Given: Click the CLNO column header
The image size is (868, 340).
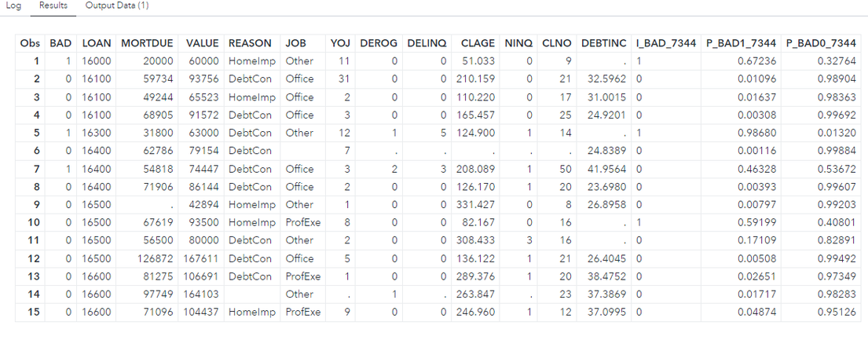Looking at the screenshot, I should pos(556,42).
